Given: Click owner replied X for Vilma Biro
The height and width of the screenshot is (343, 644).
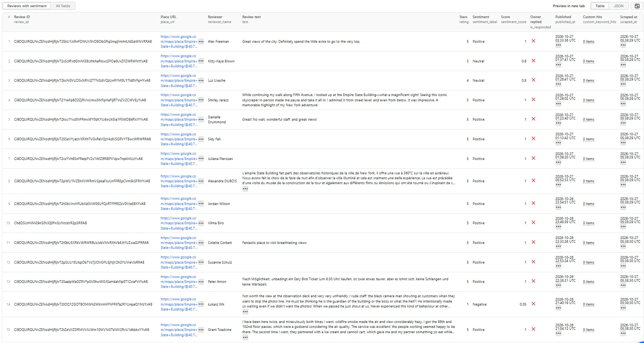Looking at the screenshot, I should point(533,222).
